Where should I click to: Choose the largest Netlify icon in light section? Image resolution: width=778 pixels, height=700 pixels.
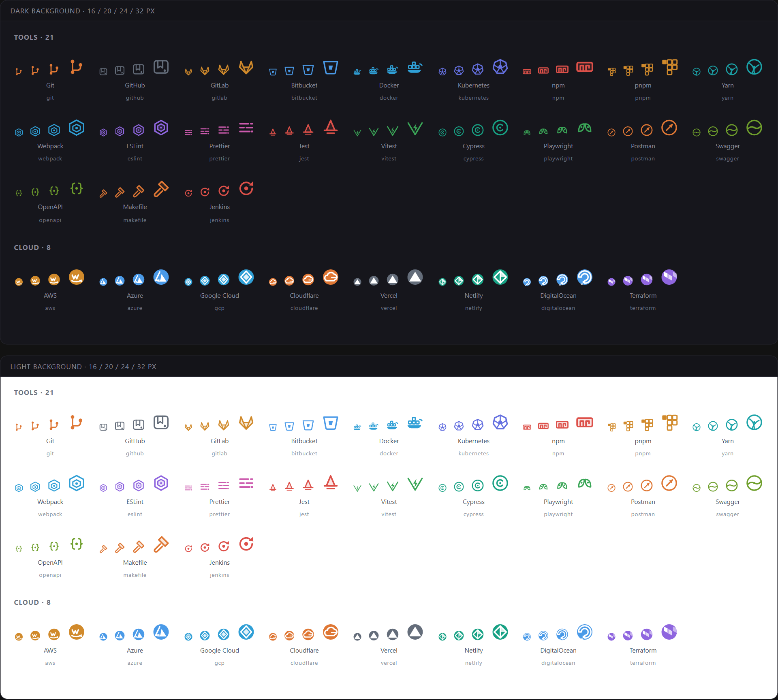click(500, 632)
